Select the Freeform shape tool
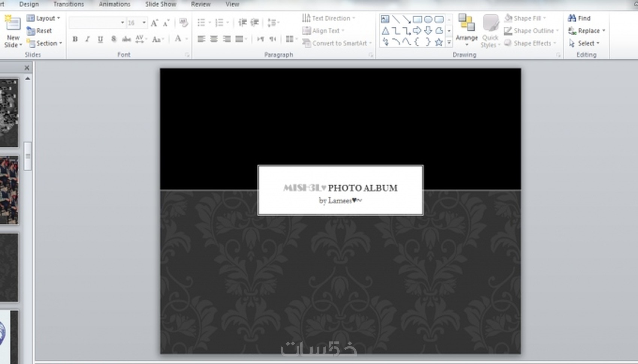 coord(439,31)
